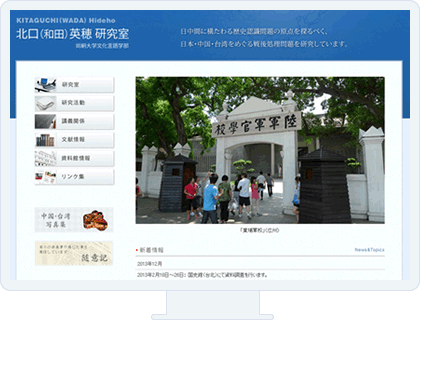Click the bookshelf icon beside 文献情報

[x=46, y=140]
